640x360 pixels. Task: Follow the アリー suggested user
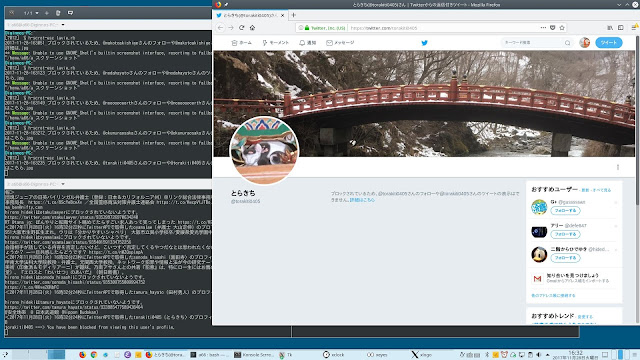pyautogui.click(x=565, y=234)
